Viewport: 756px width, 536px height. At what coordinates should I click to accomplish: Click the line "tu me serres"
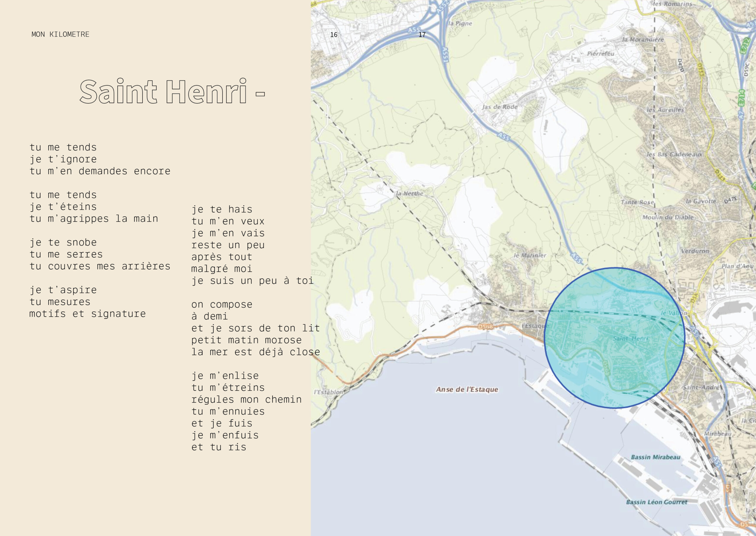(66, 254)
